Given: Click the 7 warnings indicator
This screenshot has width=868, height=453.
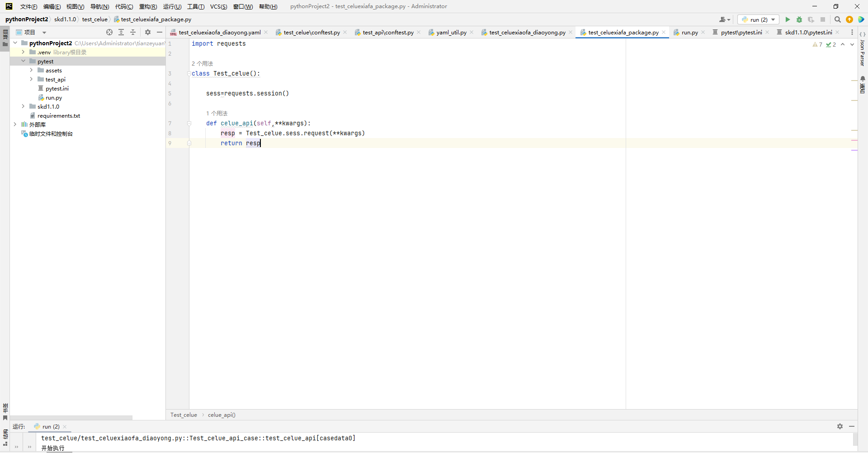Looking at the screenshot, I should tap(817, 44).
